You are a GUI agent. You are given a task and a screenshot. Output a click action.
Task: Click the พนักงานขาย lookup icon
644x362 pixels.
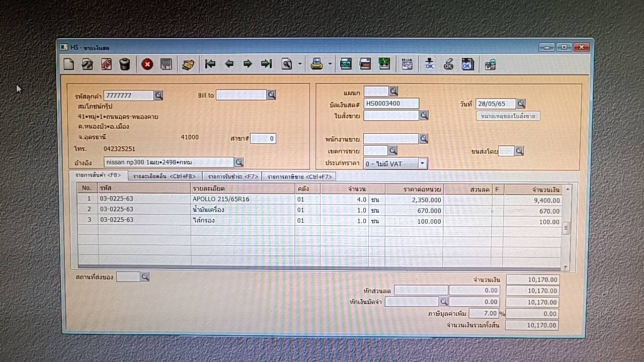click(424, 138)
